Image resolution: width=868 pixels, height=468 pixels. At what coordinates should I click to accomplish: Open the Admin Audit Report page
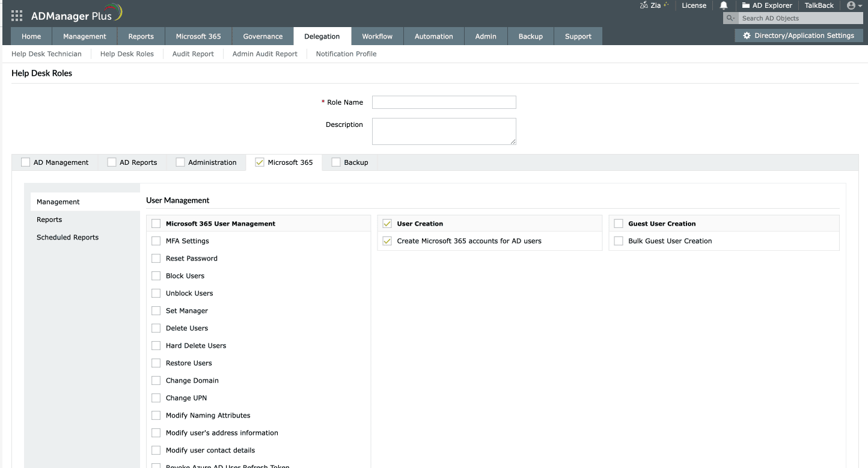264,54
